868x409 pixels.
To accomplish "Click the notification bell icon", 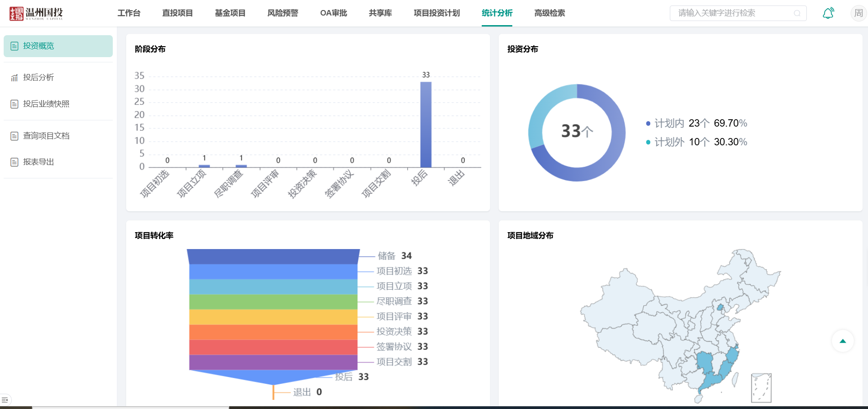I will tap(828, 13).
